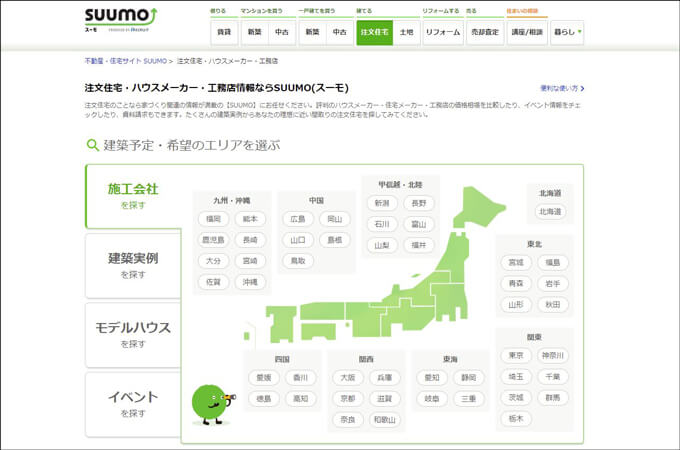Select 新築 under マンションを買う
This screenshot has height=450, width=680.
click(x=254, y=32)
